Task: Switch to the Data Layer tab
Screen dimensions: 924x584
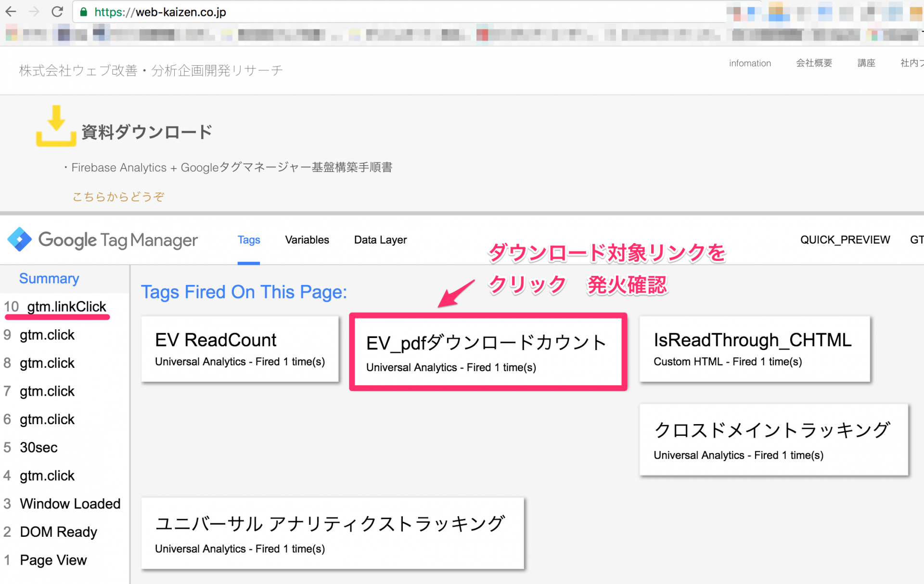Action: pyautogui.click(x=380, y=240)
